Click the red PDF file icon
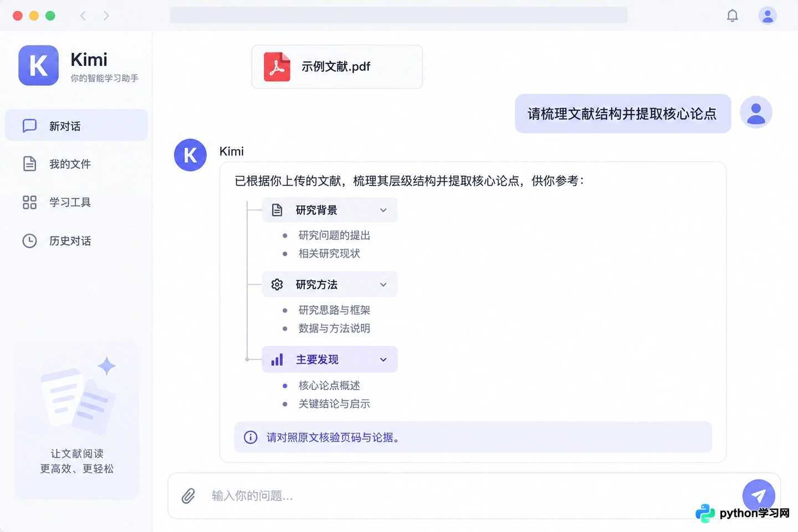The width and height of the screenshot is (798, 532). coord(277,66)
